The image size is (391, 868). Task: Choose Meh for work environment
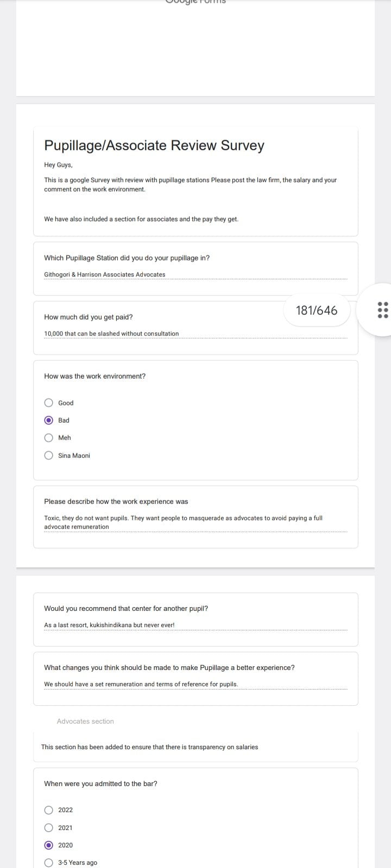click(49, 438)
